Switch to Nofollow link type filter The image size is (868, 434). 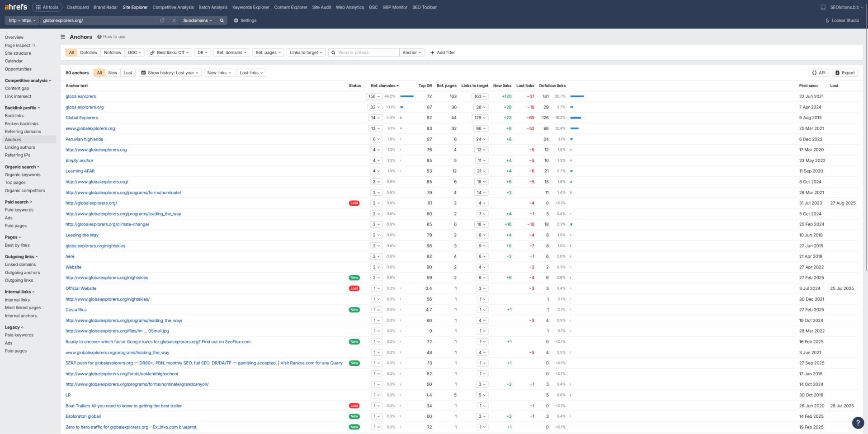(x=113, y=52)
